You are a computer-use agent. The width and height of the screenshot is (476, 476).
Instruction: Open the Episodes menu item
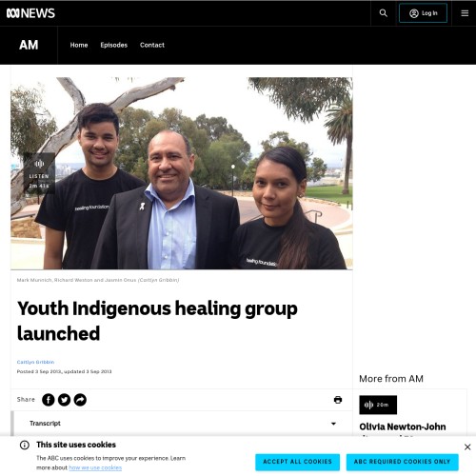click(x=113, y=45)
